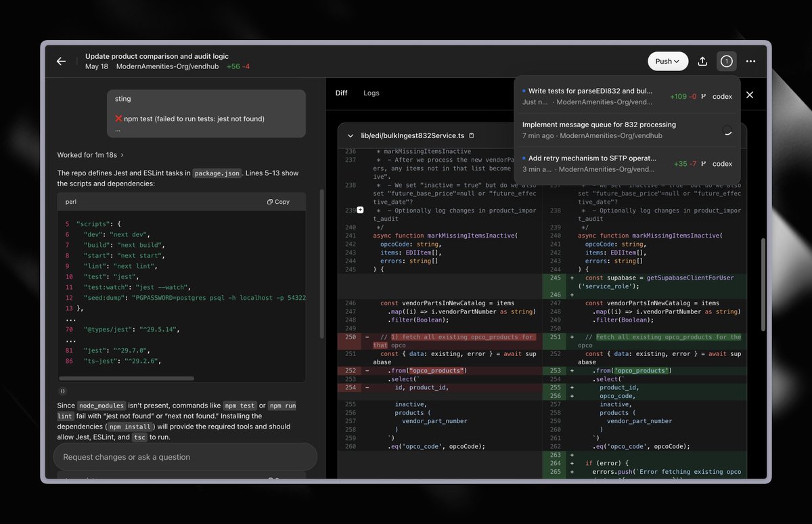Switch to the Diff tab
Viewport: 812px width, 524px height.
(x=341, y=93)
